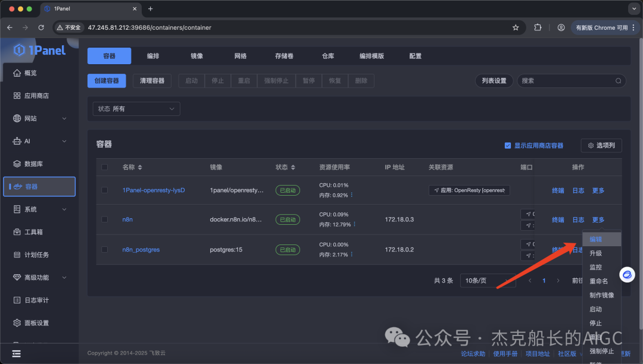Open 终端 terminal for 1Panel-openresty row
Screen dimensions: 643x364
pyautogui.click(x=558, y=190)
